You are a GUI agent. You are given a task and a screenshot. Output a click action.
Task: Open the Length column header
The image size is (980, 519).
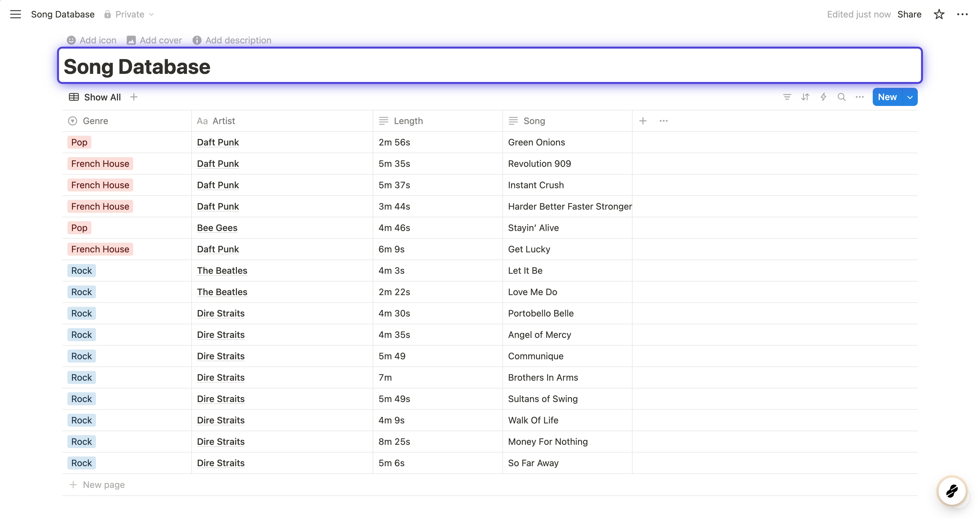[x=408, y=121]
